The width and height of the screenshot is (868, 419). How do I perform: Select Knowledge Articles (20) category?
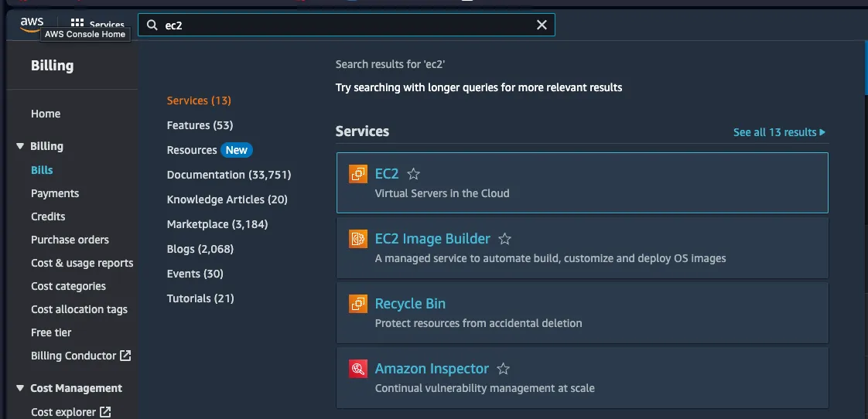point(227,199)
